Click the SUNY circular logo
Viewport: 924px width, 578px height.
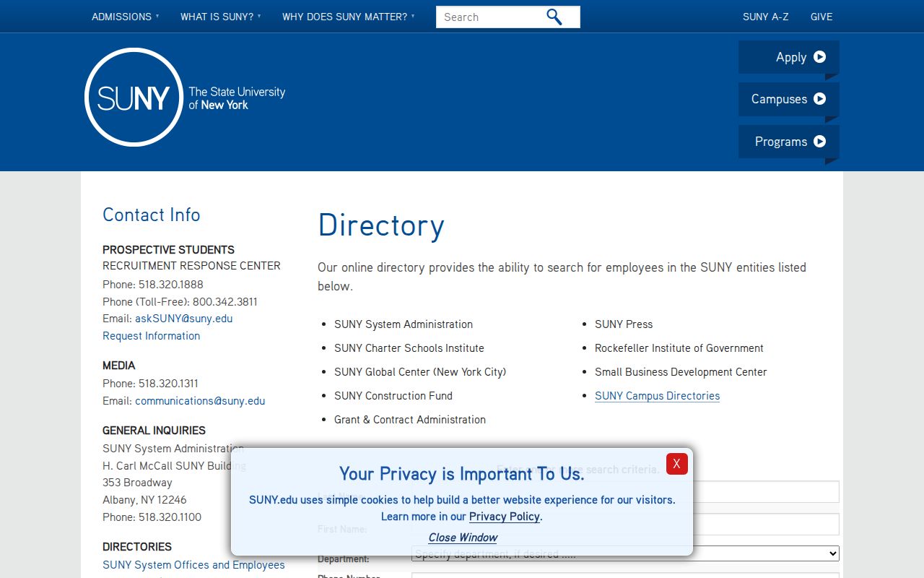(134, 98)
